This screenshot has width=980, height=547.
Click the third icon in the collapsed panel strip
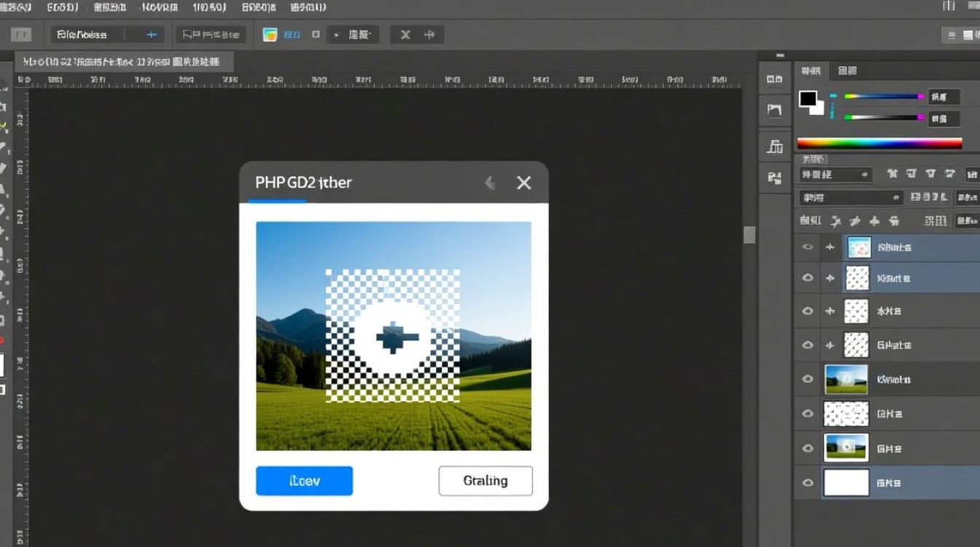pyautogui.click(x=774, y=147)
